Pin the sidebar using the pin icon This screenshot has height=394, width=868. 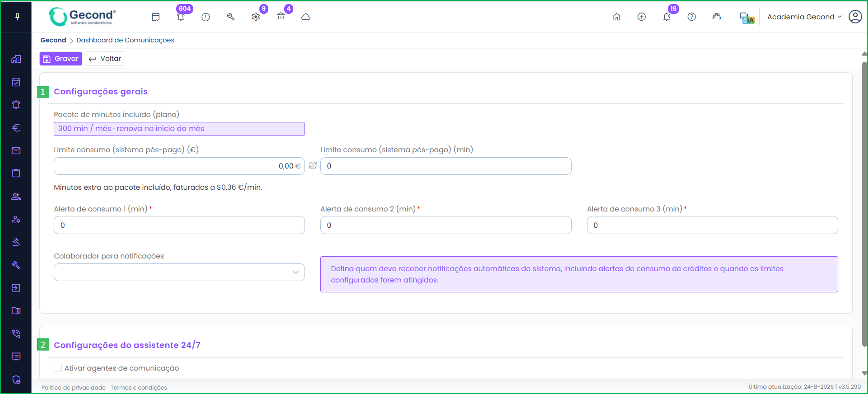pos(17,17)
